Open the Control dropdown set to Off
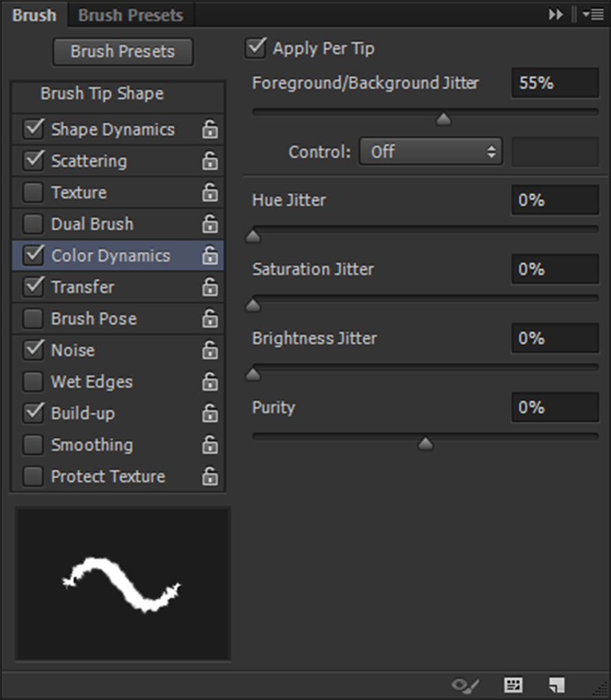This screenshot has width=611, height=700. (430, 151)
